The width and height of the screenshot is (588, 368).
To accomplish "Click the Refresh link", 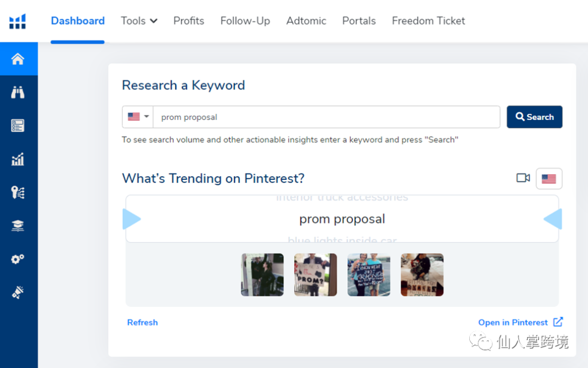I will coord(142,322).
